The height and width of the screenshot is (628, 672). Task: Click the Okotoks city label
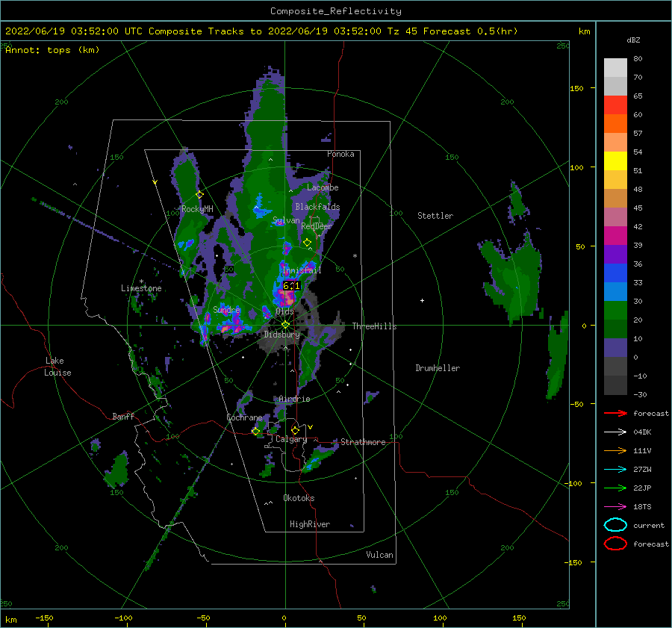coord(299,498)
